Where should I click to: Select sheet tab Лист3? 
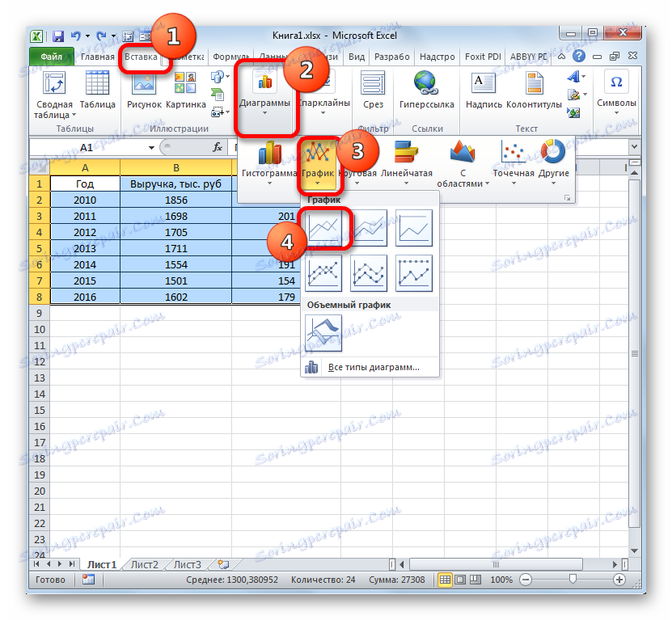pyautogui.click(x=188, y=565)
